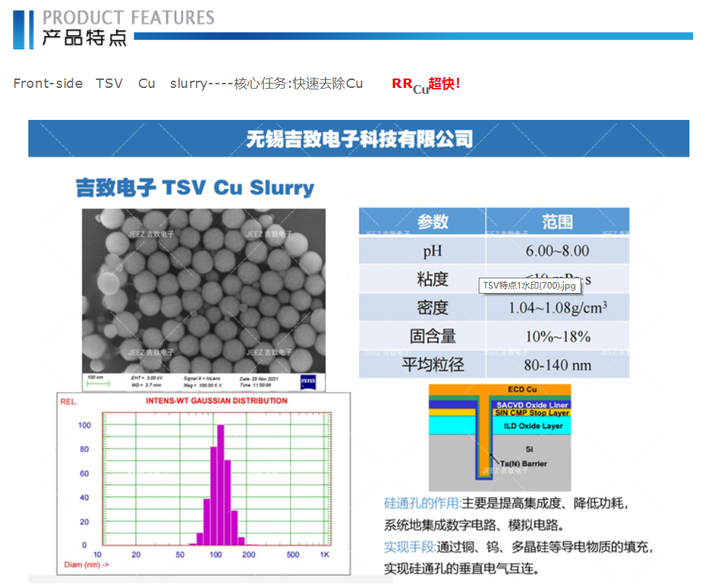Open the SEM particle micrograph image

[203, 291]
